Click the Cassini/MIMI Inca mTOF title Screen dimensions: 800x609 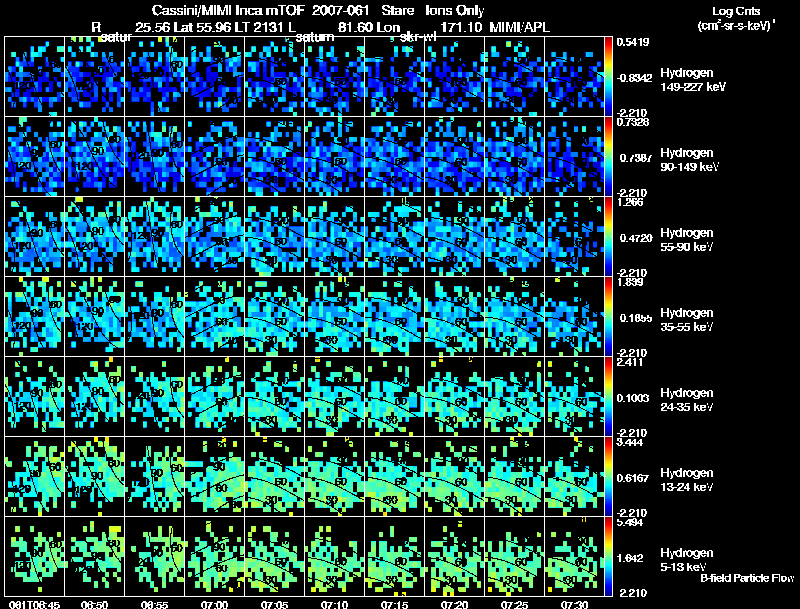228,11
